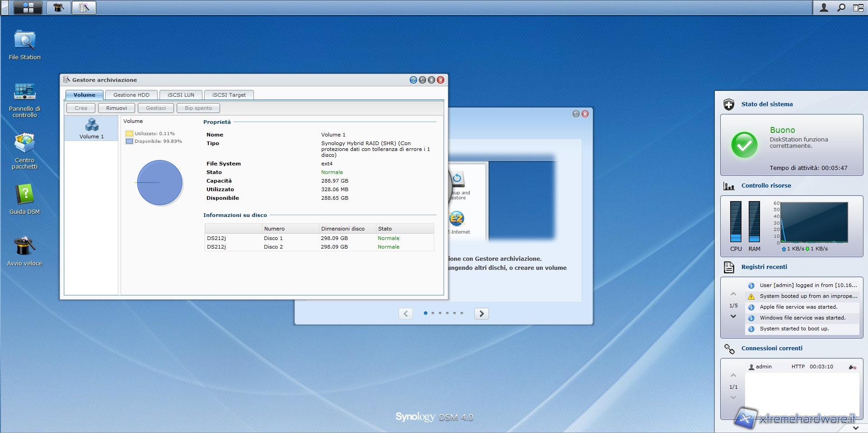This screenshot has height=433, width=868.
Task: Open the iSCSI Target tab
Action: coord(229,95)
